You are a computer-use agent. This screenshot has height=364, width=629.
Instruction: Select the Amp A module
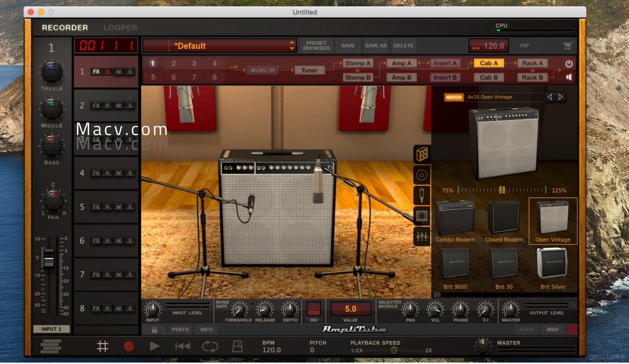click(x=402, y=63)
